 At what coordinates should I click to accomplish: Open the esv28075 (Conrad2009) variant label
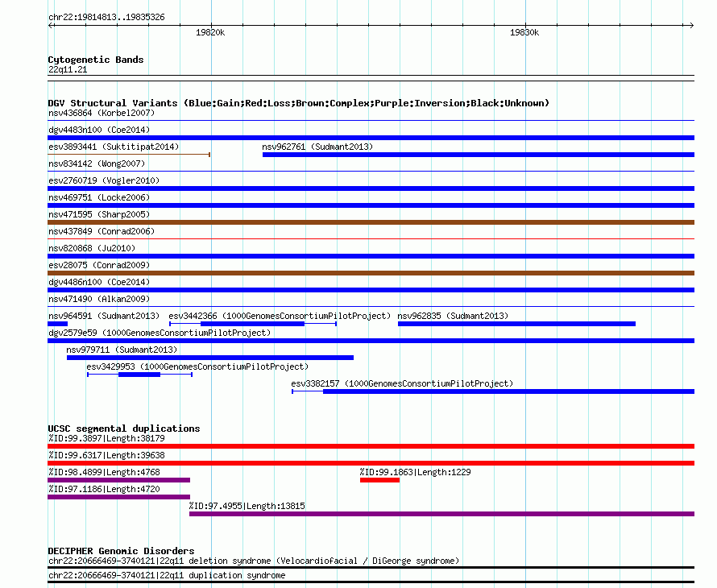99,265
